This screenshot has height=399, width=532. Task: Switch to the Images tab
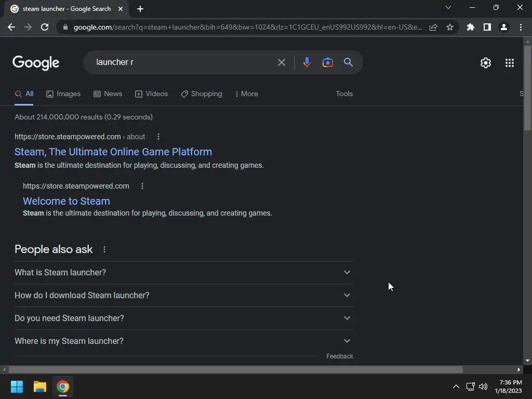[63, 94]
